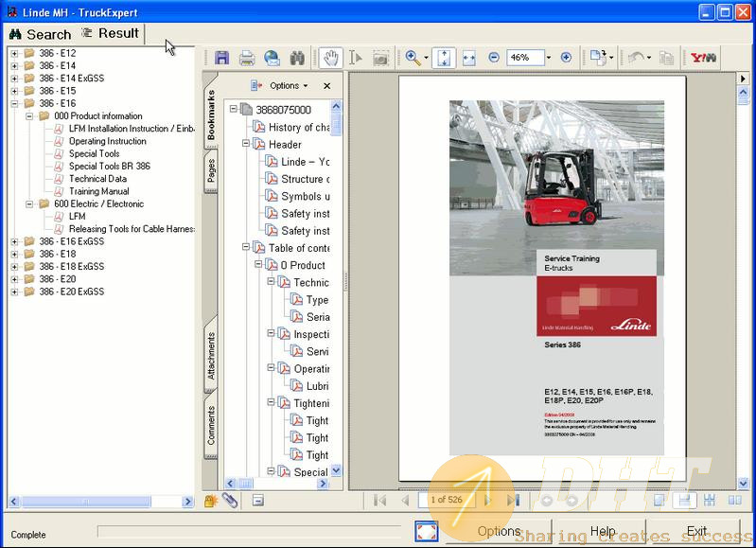Select the Symbols bookmark
The height and width of the screenshot is (548, 756).
coord(306,196)
